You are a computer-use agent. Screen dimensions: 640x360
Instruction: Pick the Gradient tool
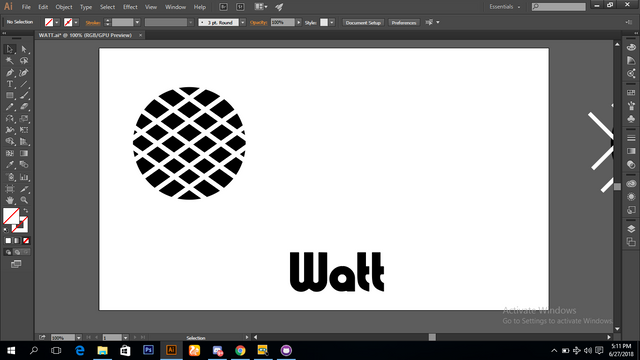click(x=24, y=153)
